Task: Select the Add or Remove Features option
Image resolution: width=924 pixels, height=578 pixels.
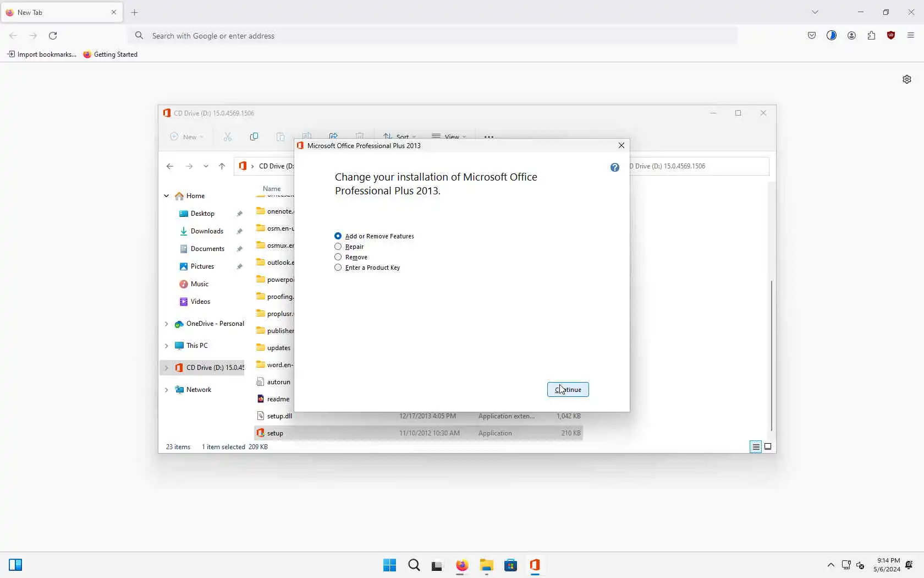Action: click(374, 236)
